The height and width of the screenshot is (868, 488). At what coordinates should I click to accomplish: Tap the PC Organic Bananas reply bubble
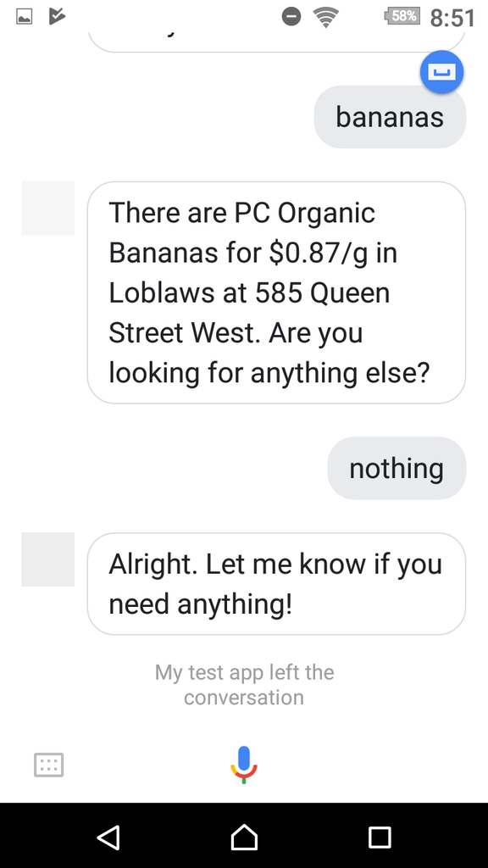[x=276, y=292]
